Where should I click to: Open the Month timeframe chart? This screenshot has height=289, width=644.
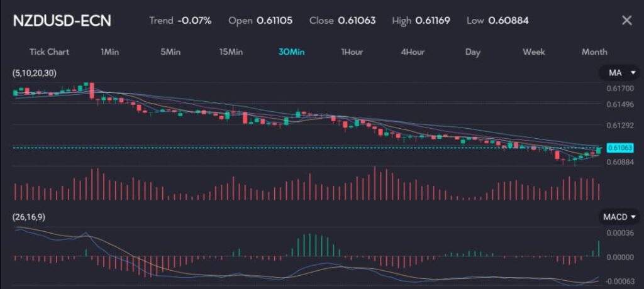tap(594, 52)
